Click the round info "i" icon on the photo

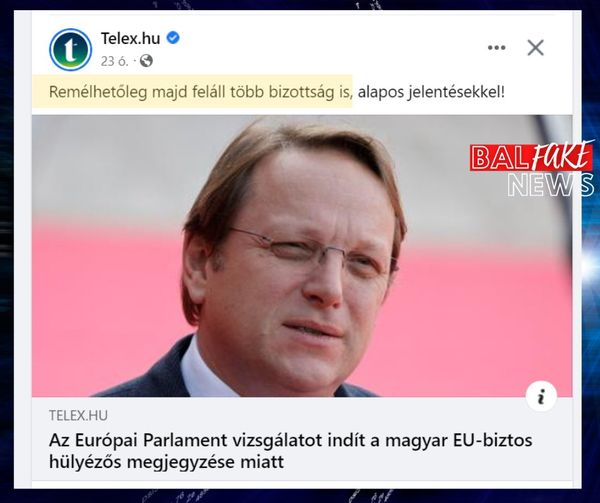541,396
